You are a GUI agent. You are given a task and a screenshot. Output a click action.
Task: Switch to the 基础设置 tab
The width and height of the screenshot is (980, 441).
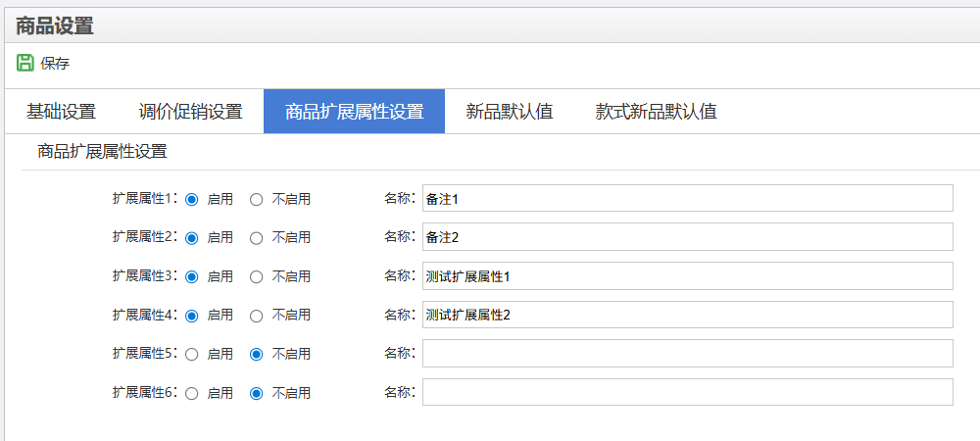click(x=61, y=112)
